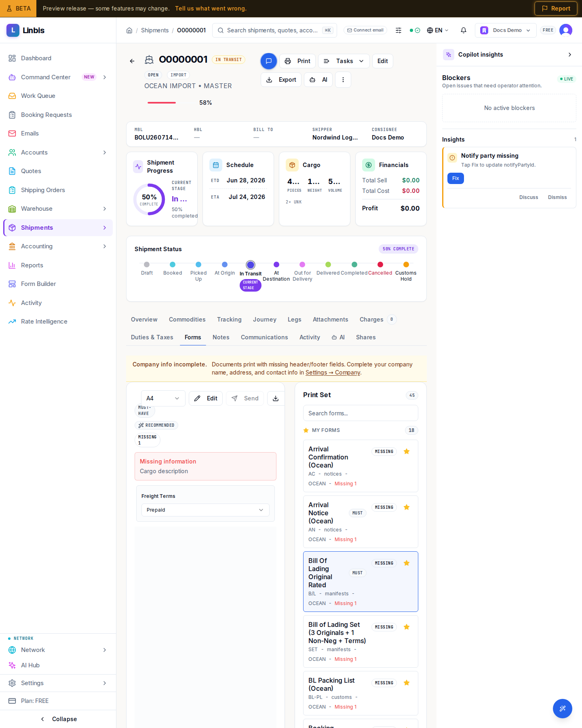Switch to the Tracking tab

click(x=229, y=320)
